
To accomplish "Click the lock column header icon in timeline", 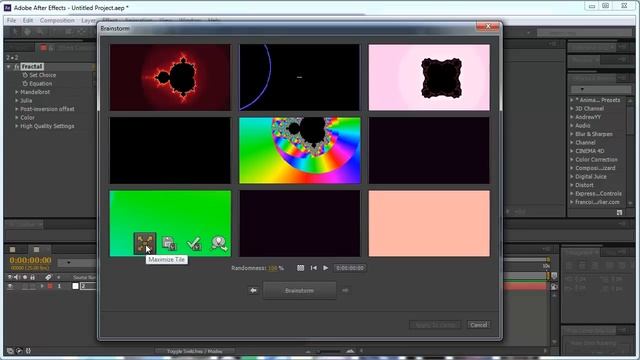I will click(33, 278).
